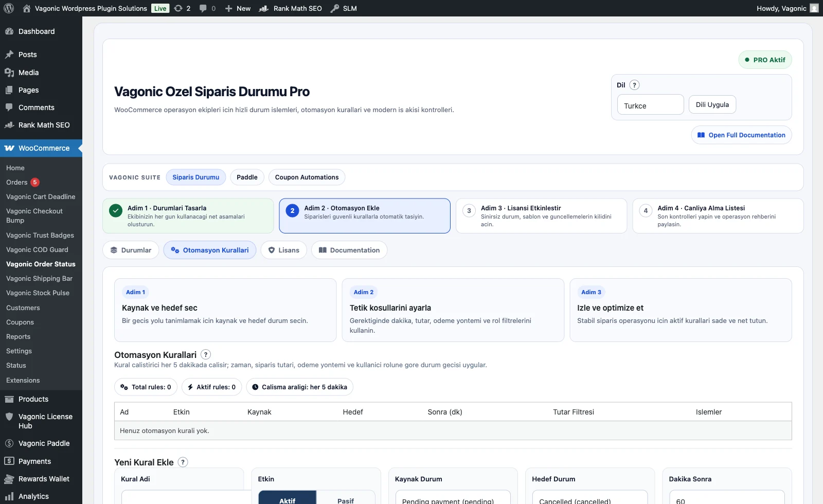Click help icon beside Otomasyon Kurallari heading
This screenshot has height=504, width=823.
[x=206, y=354]
